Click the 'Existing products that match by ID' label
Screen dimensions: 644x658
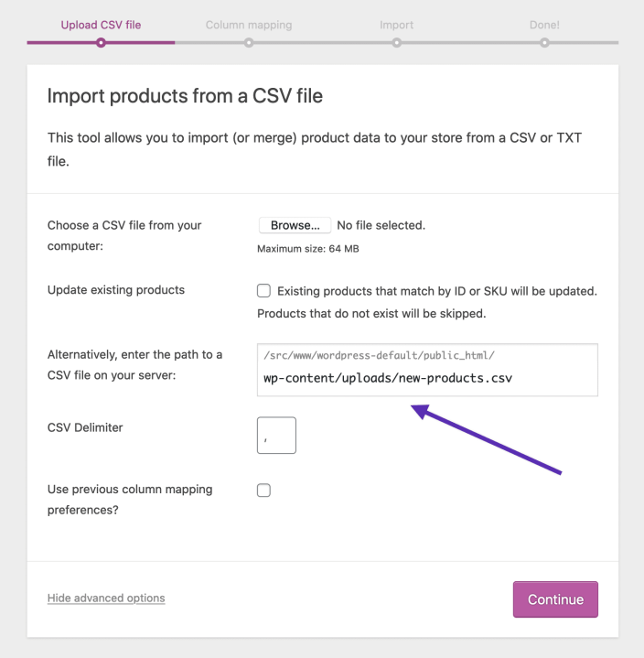point(436,291)
